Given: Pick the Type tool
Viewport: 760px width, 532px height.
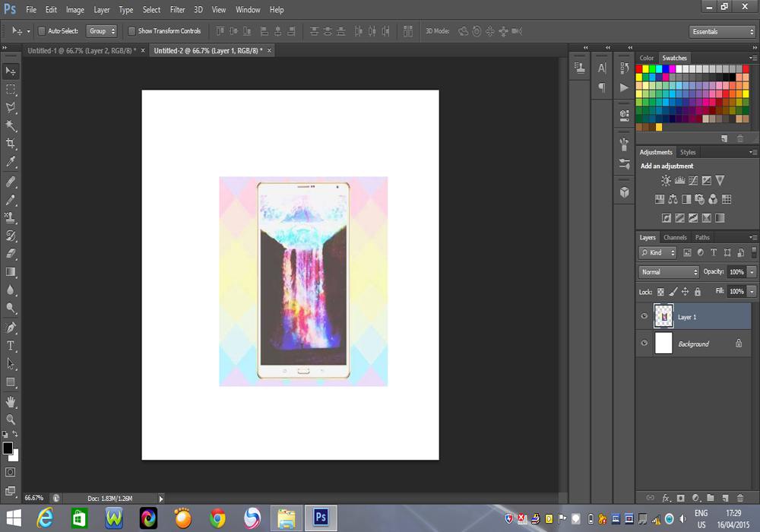Looking at the screenshot, I should [x=11, y=346].
